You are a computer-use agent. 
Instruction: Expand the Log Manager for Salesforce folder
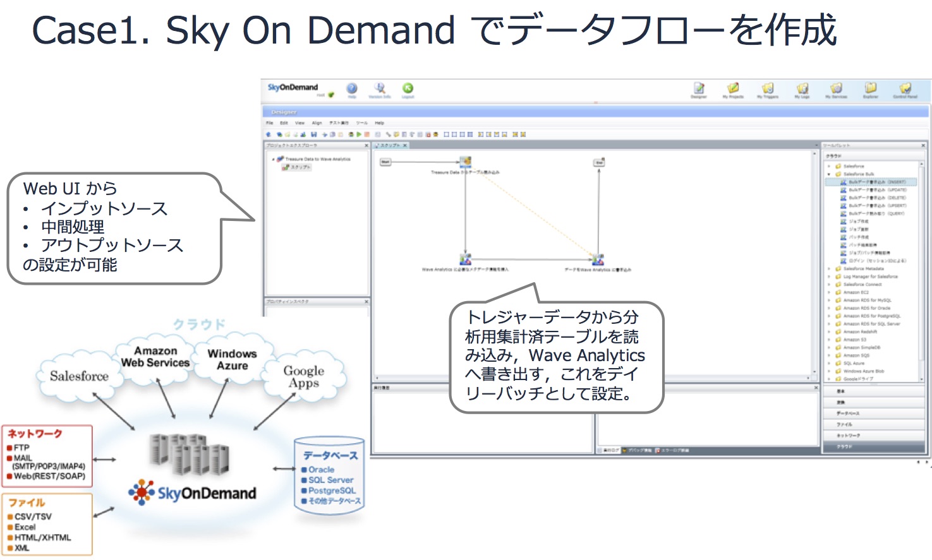pos(829,277)
